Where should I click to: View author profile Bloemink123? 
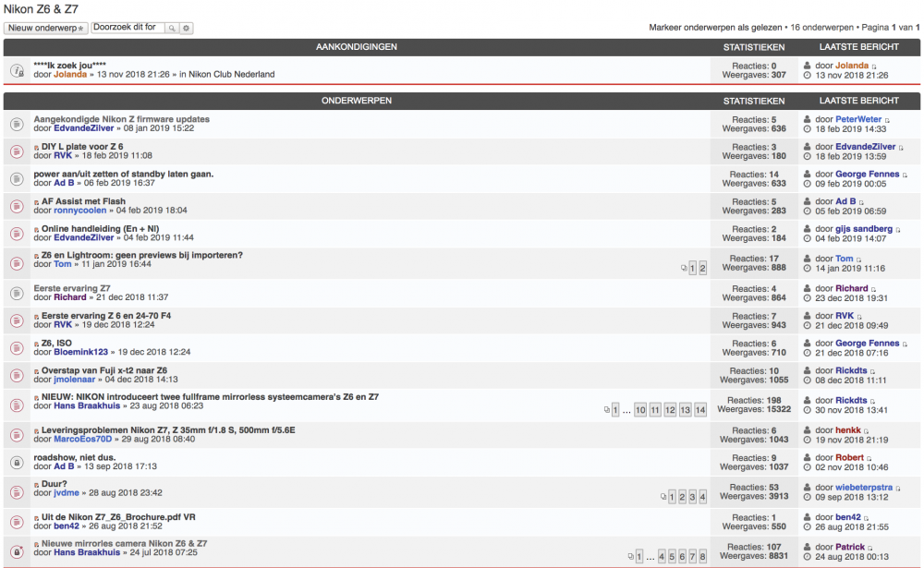80,352
